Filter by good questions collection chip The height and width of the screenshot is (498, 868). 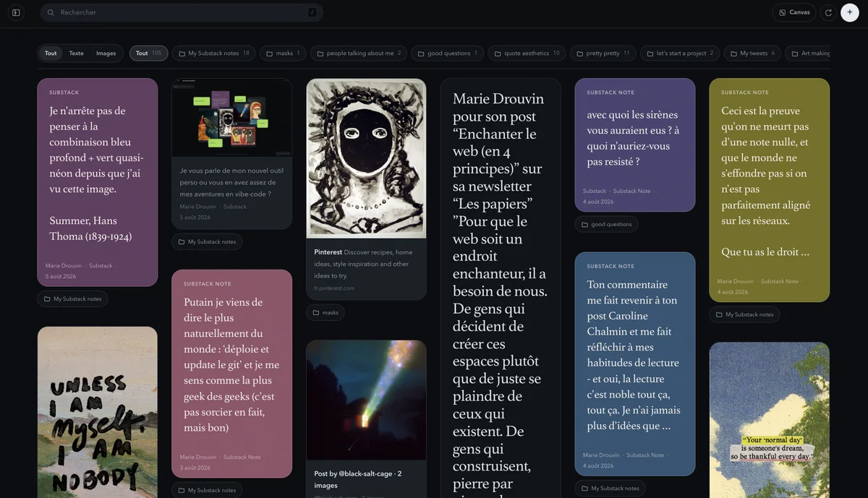coord(447,53)
